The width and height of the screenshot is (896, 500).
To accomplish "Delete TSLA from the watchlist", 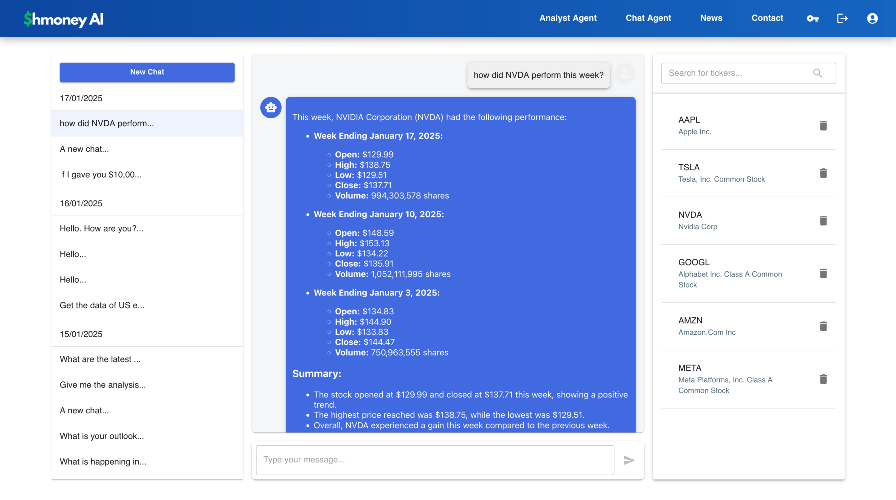I will pos(823,173).
